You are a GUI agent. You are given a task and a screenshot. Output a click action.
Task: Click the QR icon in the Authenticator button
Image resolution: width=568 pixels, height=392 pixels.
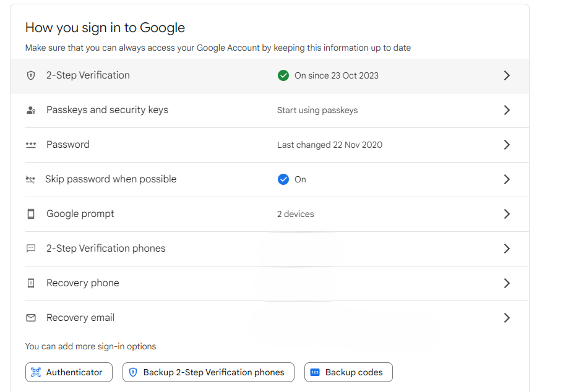[x=36, y=372]
